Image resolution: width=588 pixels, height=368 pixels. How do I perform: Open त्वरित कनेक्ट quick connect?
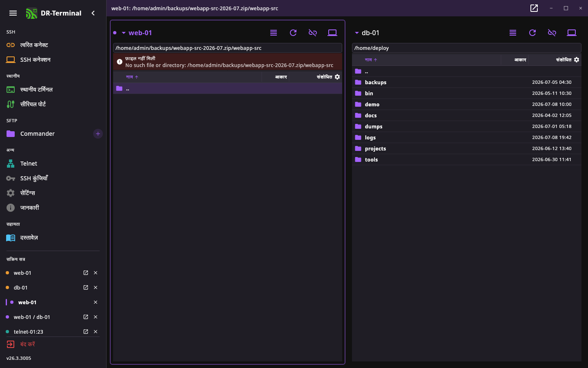point(53,45)
